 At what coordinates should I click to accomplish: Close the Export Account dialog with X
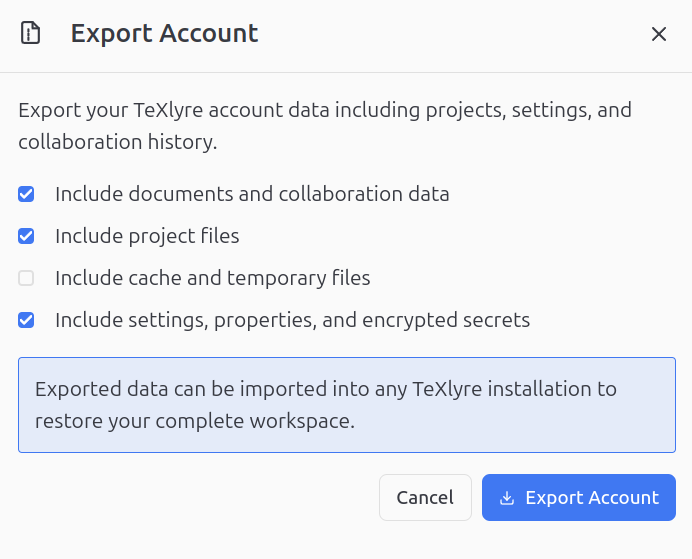point(659,34)
